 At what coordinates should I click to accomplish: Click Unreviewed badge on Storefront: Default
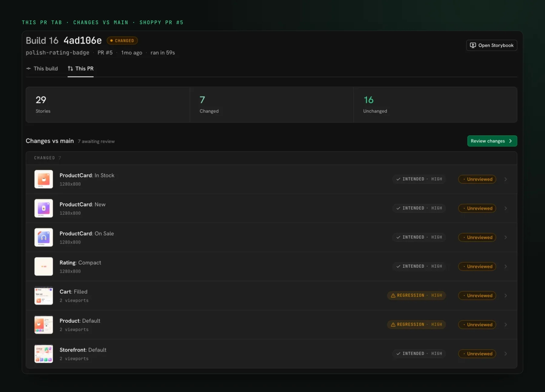[x=477, y=354]
